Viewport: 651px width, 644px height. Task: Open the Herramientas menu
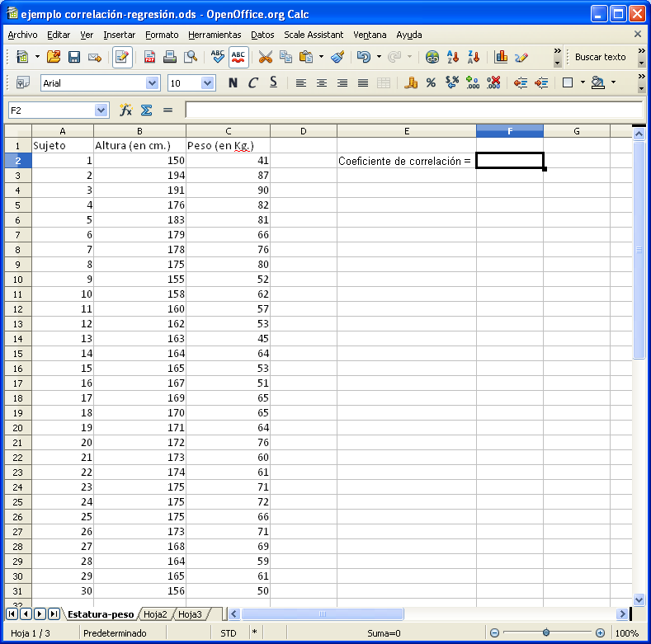point(215,35)
